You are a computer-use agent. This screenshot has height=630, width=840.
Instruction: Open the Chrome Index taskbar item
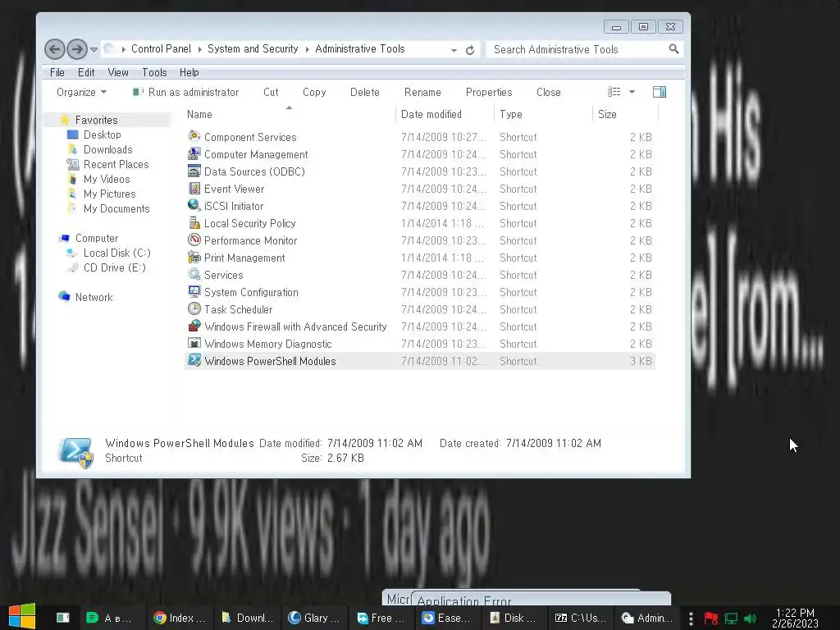click(180, 619)
